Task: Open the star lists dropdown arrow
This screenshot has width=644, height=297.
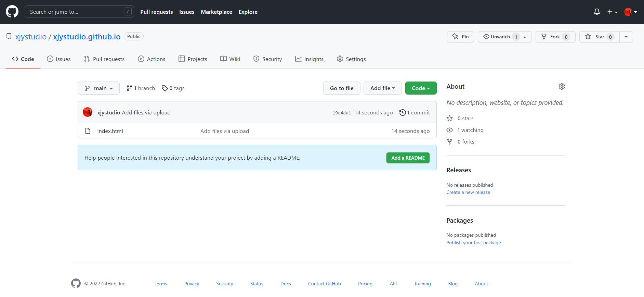Action: pyautogui.click(x=626, y=37)
